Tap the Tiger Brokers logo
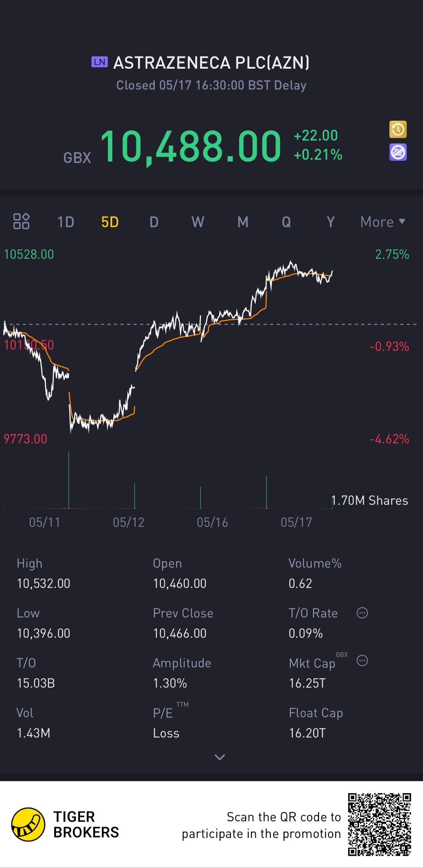Screen dimensions: 423x868 click(x=28, y=824)
